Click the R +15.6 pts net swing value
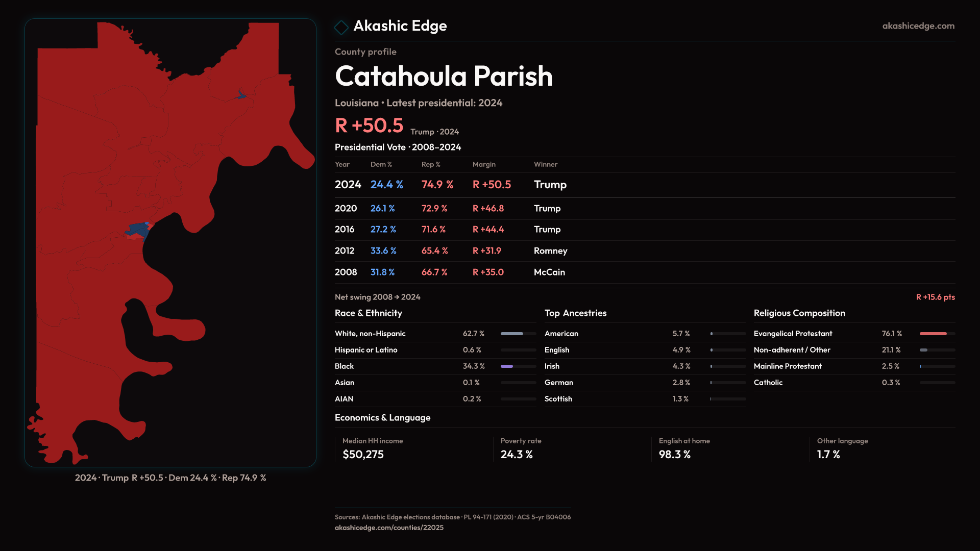 click(935, 297)
